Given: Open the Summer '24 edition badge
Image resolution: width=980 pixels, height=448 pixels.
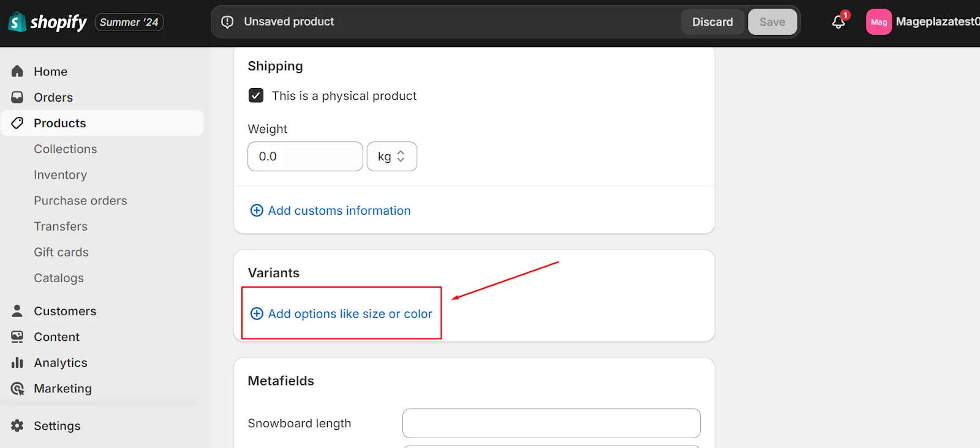Looking at the screenshot, I should tap(129, 22).
